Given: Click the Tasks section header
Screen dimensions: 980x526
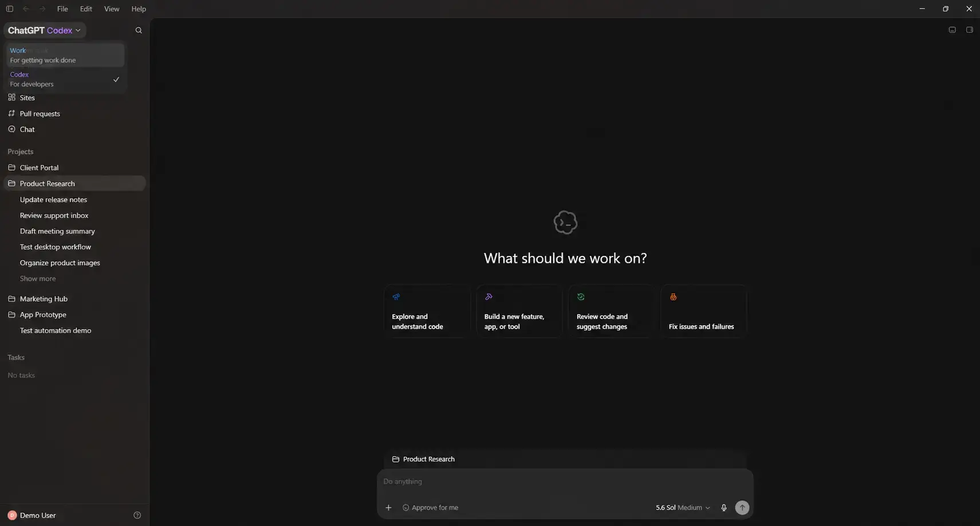Looking at the screenshot, I should (x=16, y=358).
